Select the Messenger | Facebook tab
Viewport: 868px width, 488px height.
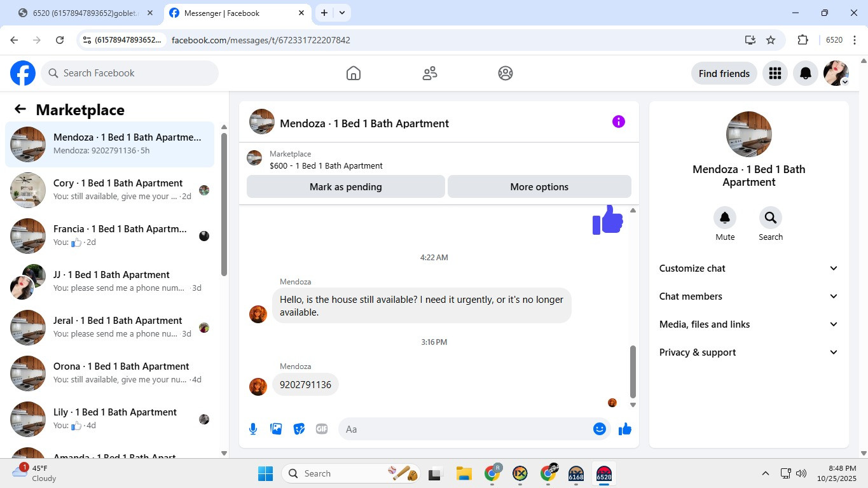pos(237,13)
